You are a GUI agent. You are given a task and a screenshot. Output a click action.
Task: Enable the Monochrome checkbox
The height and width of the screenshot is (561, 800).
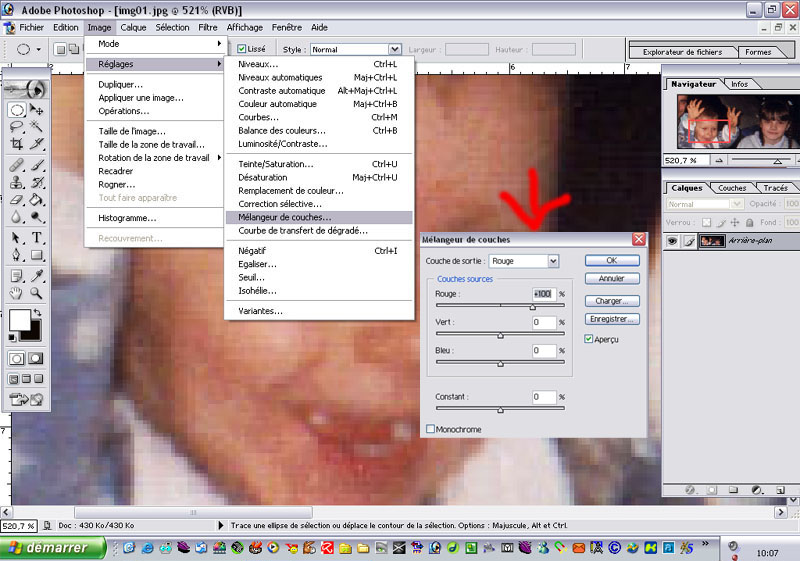430,429
